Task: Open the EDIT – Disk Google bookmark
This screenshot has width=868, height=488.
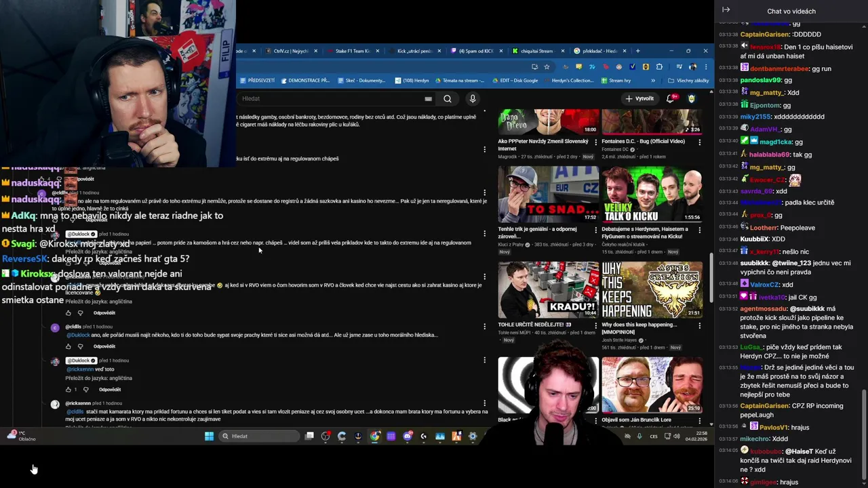Action: (x=515, y=81)
